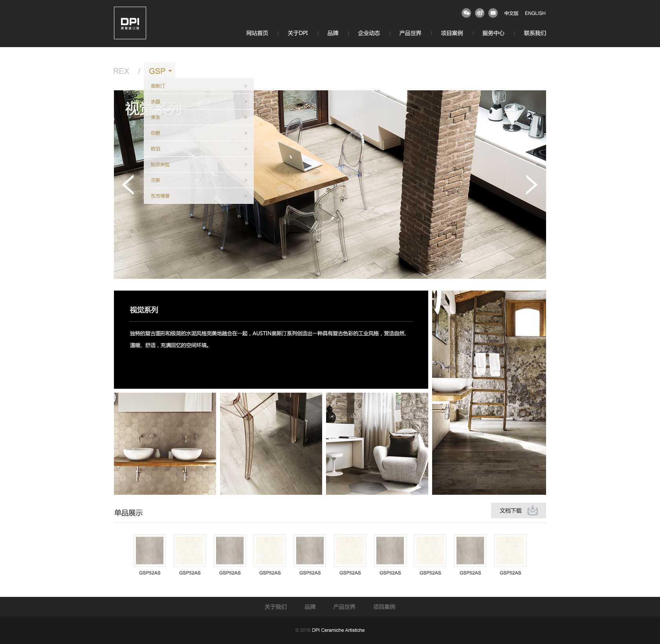Collapse the GSP dropdown menu
This screenshot has height=644, width=660.
159,71
